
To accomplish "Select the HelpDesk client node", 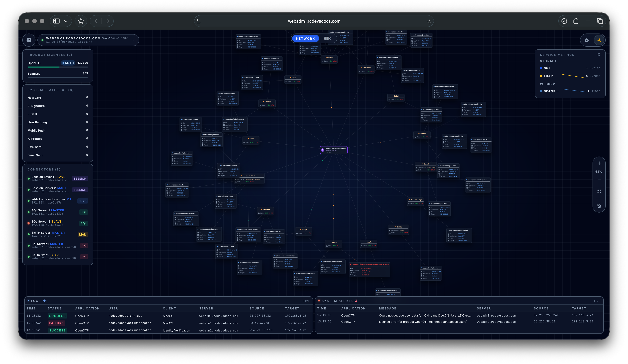I will coord(266,211).
